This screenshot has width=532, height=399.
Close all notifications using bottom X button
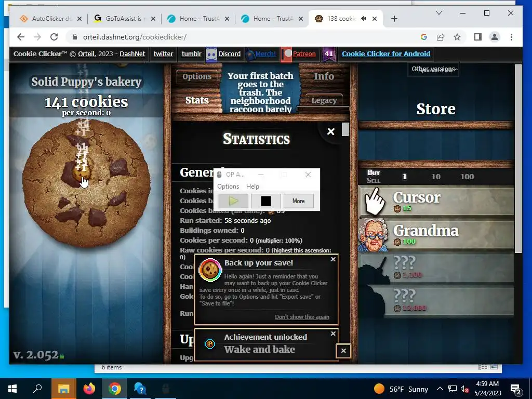pos(343,351)
